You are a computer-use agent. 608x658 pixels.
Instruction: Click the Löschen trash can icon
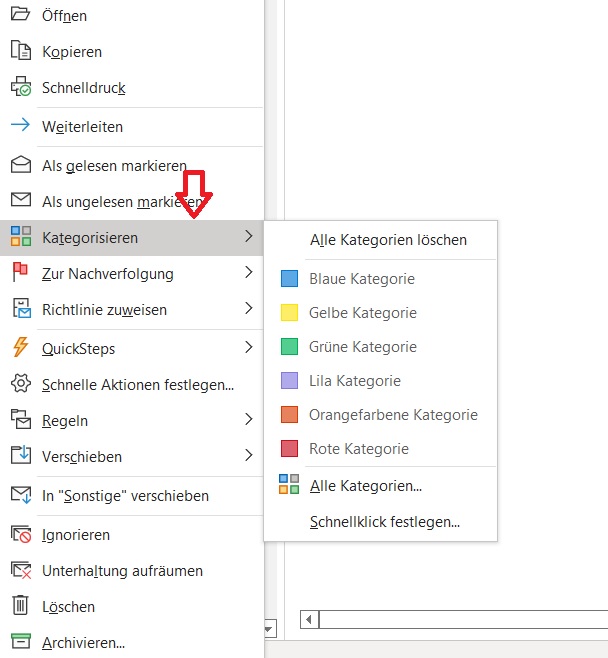[x=20, y=605]
